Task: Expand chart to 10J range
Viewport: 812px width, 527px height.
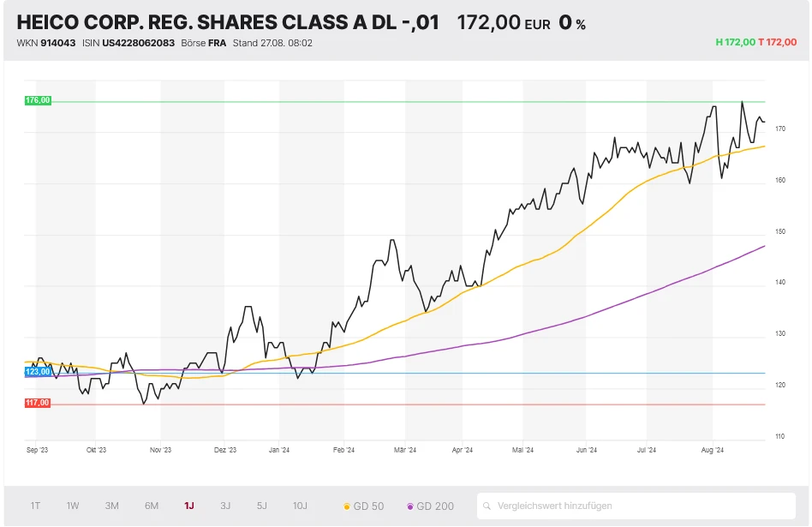Action: 300,506
